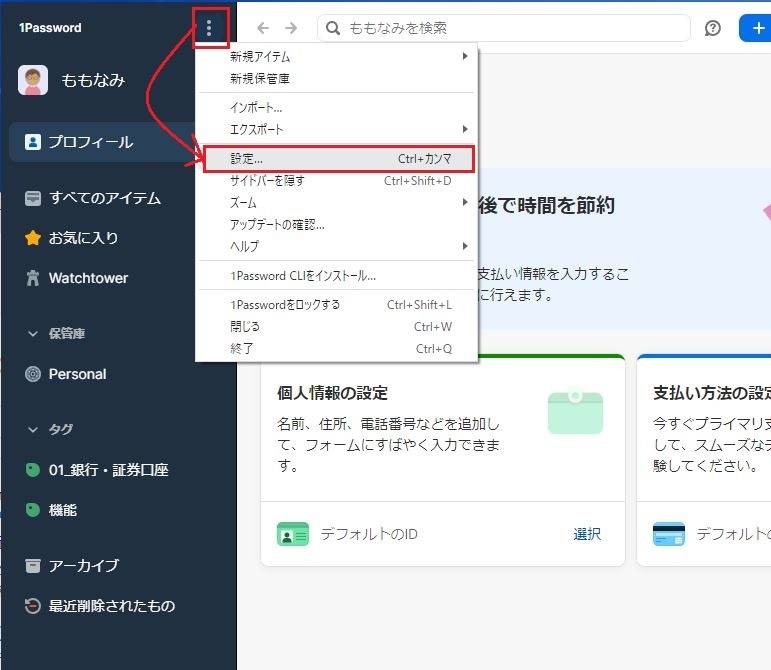
Task: Click the Watchtower tower icon
Action: click(x=33, y=278)
